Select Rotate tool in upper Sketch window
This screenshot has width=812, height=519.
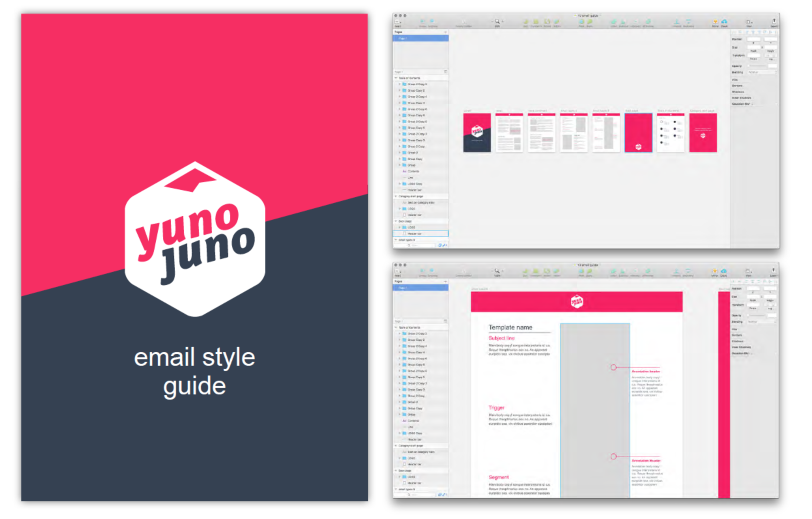547,22
